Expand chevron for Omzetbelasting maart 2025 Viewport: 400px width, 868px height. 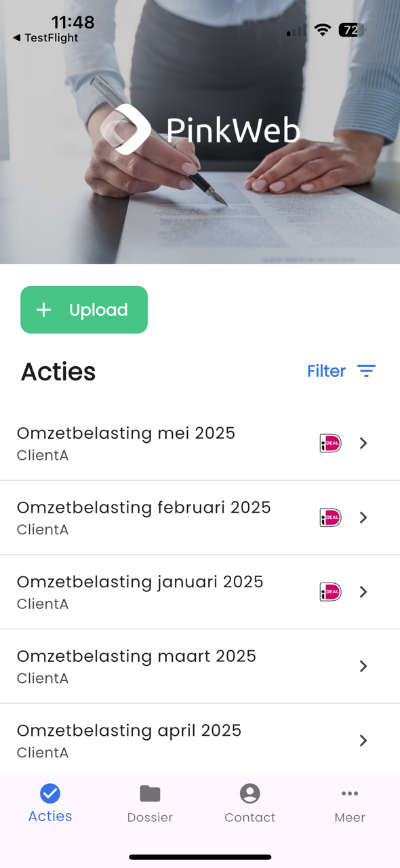tap(363, 667)
